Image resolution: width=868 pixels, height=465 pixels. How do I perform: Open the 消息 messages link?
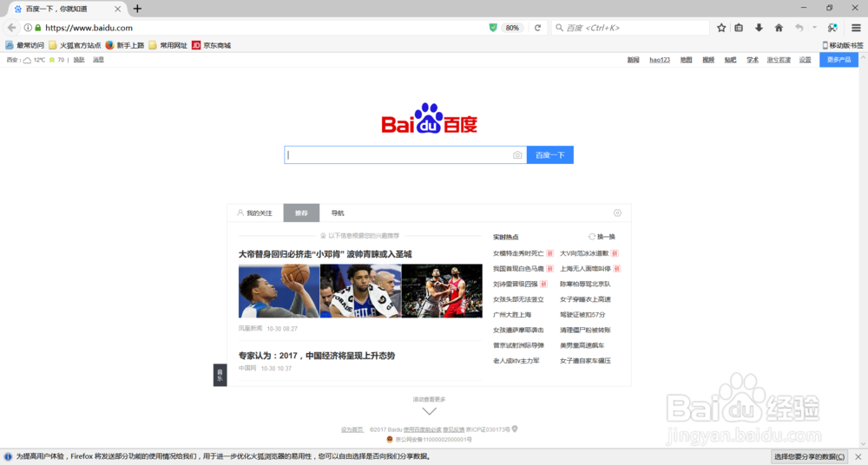[99, 60]
